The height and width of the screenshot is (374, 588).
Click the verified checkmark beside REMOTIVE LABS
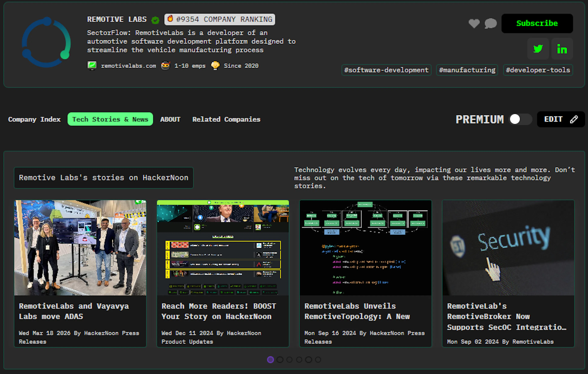(x=155, y=20)
